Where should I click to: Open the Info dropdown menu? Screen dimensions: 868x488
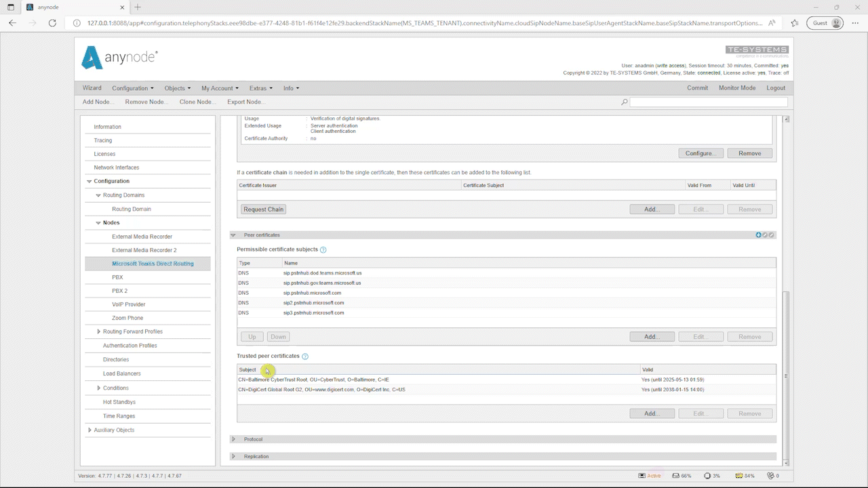pyautogui.click(x=291, y=88)
